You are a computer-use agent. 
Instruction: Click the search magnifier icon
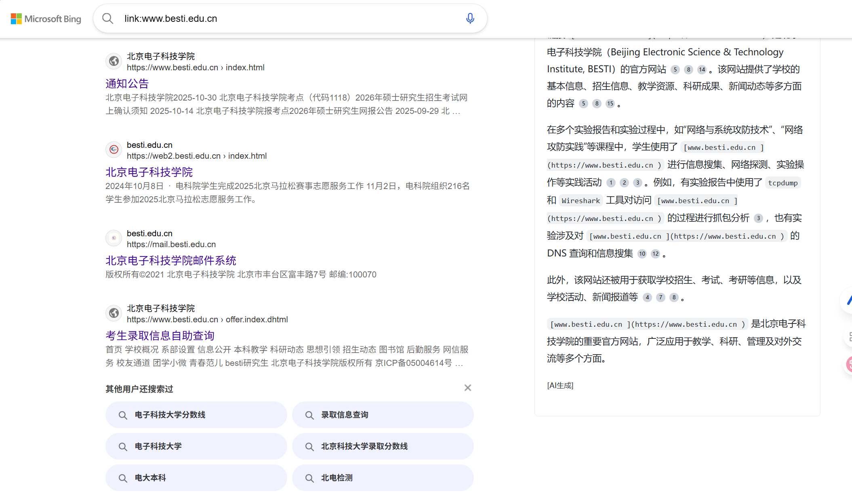click(x=107, y=19)
